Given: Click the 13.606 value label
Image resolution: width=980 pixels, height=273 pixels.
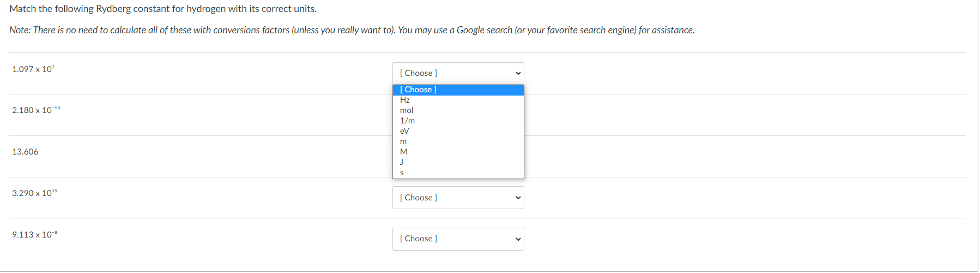Looking at the screenshot, I should coord(25,152).
